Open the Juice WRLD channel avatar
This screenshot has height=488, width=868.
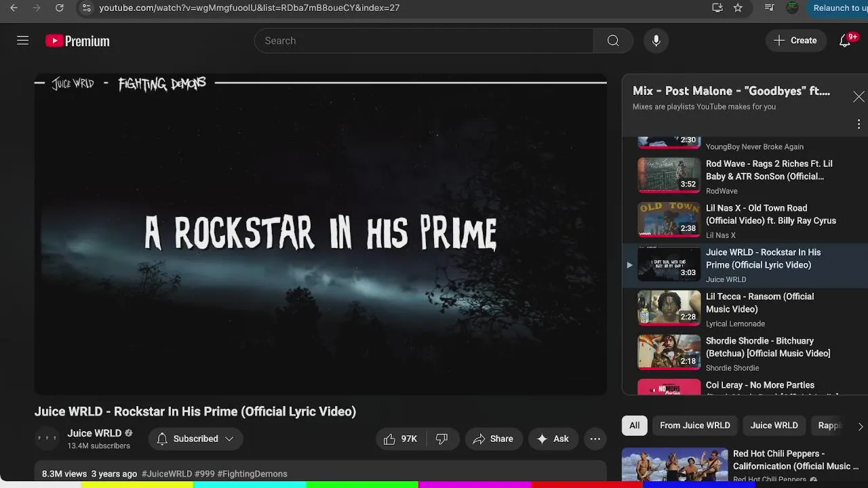point(47,439)
